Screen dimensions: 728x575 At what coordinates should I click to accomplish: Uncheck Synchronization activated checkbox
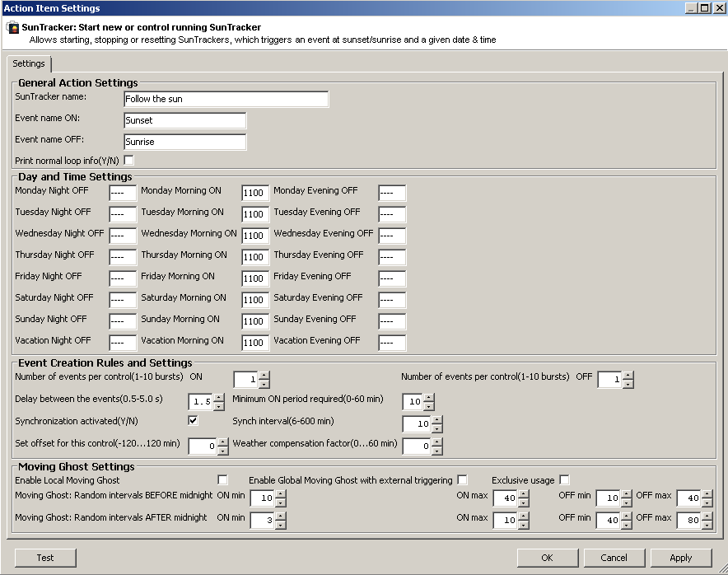194,420
